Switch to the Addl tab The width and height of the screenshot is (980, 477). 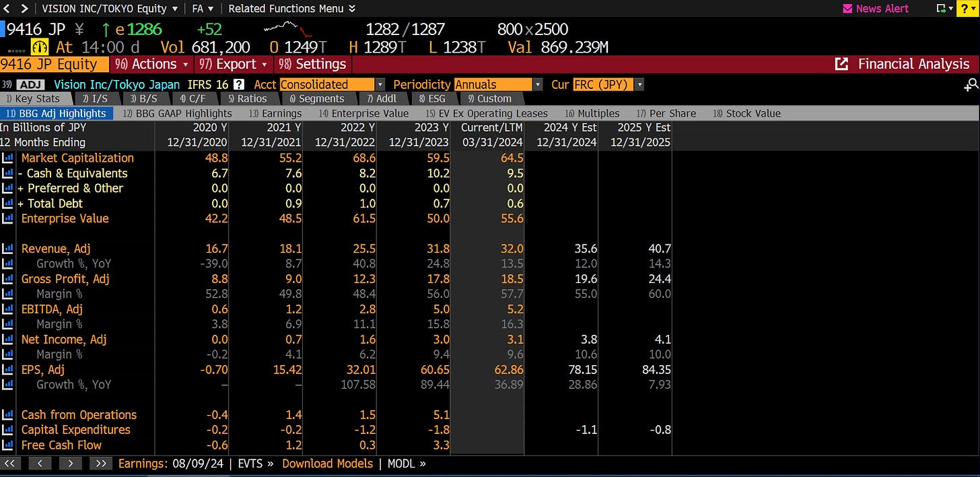point(382,98)
